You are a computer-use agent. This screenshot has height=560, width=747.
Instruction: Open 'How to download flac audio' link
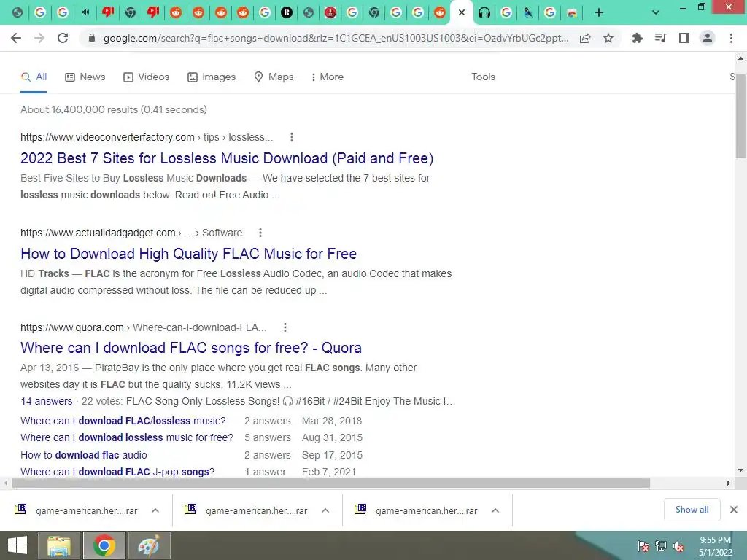click(84, 455)
